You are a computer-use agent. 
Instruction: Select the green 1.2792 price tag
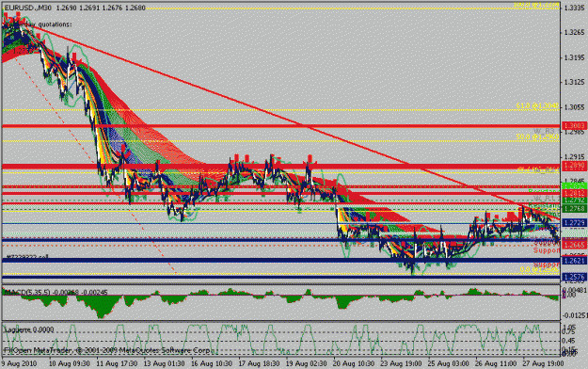[574, 201]
